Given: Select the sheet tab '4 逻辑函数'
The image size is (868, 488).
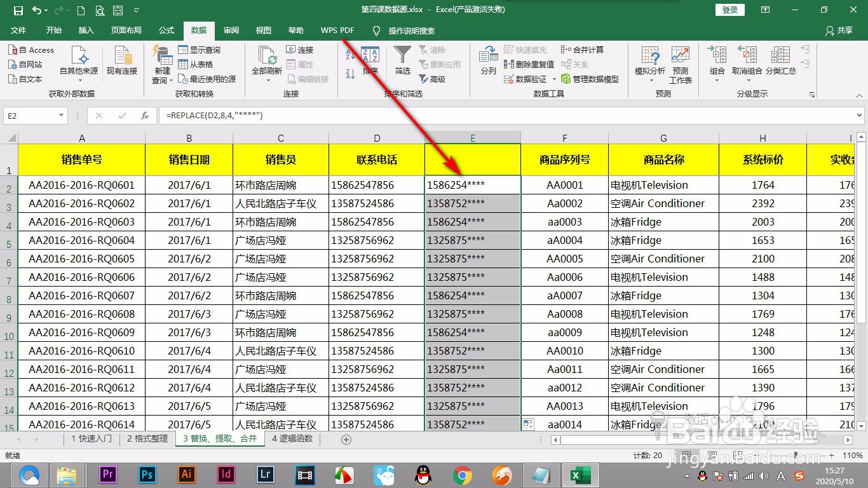Looking at the screenshot, I should [x=292, y=438].
